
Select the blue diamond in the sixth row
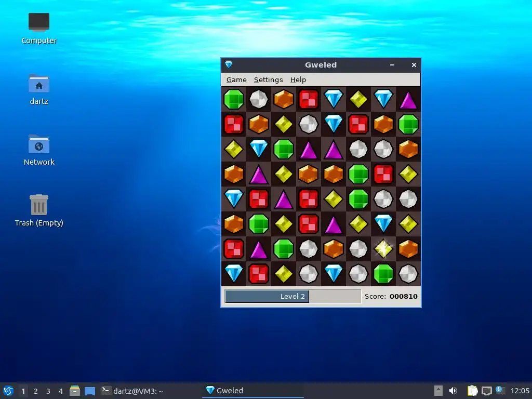point(383,223)
